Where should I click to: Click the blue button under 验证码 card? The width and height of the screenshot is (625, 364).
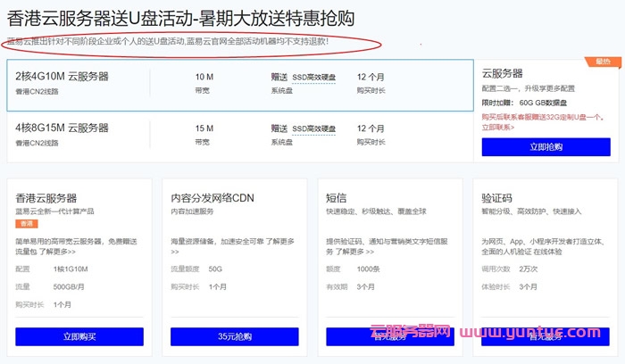tap(546, 336)
